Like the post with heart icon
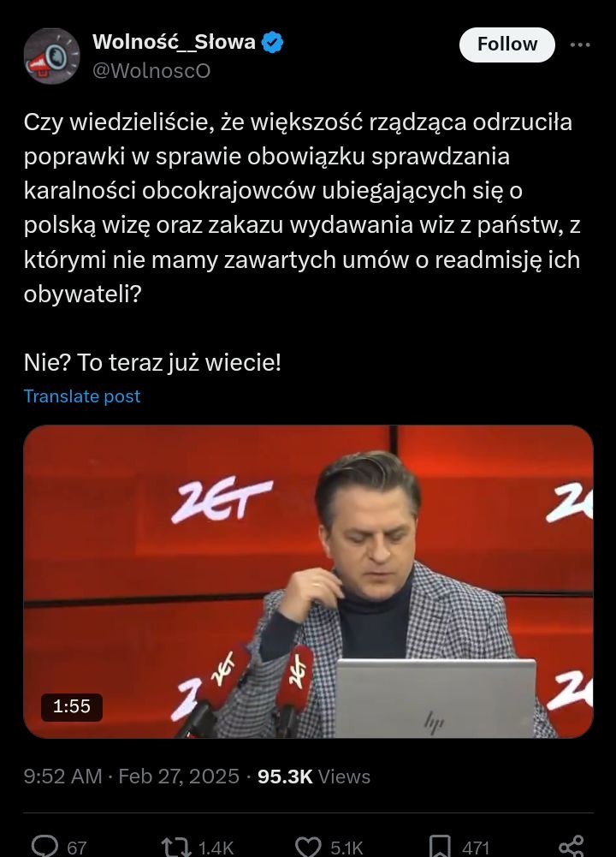 pos(308,847)
